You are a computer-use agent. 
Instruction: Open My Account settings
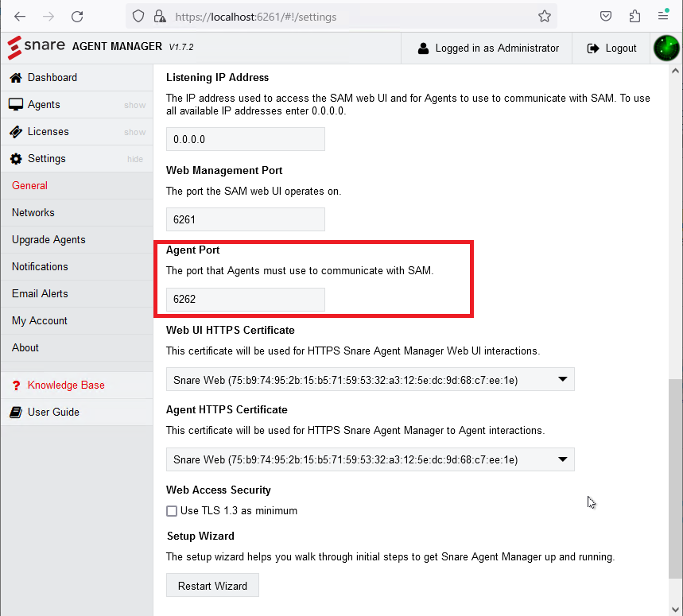tap(76, 320)
